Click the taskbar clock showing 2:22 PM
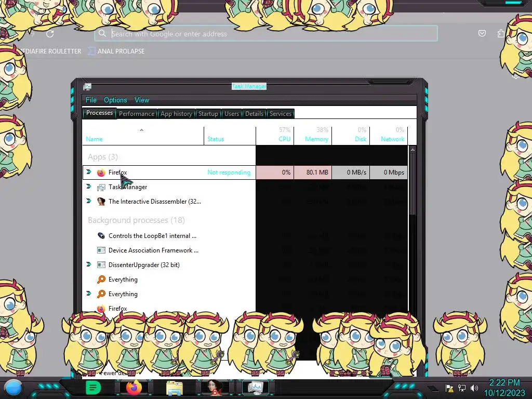The image size is (532, 399). [x=504, y=383]
